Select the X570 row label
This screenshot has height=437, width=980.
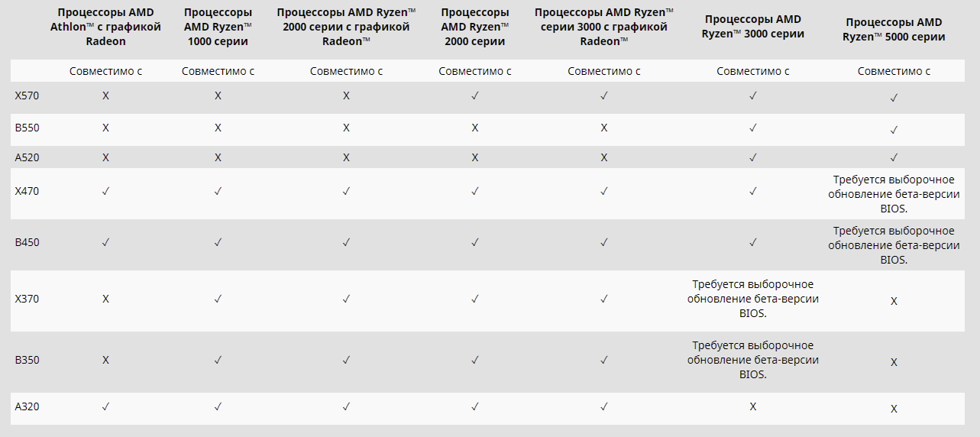pyautogui.click(x=27, y=95)
